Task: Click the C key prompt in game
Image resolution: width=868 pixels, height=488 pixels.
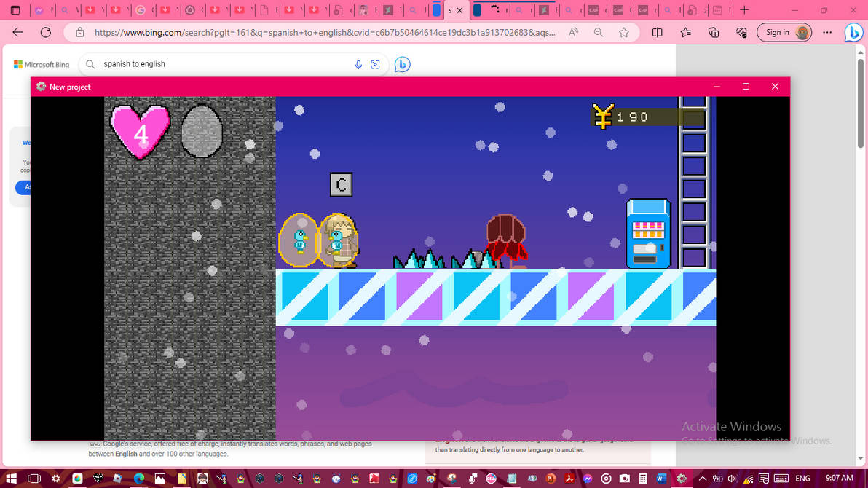Action: (341, 184)
